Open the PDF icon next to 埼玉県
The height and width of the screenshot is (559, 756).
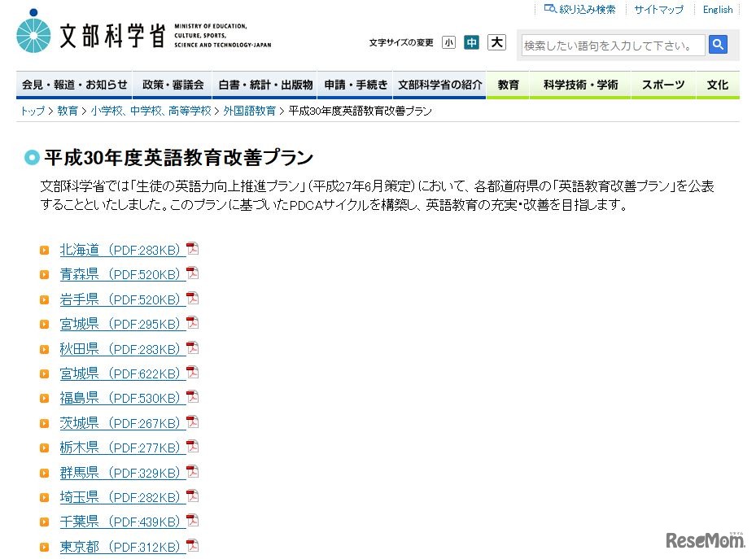[x=192, y=496]
